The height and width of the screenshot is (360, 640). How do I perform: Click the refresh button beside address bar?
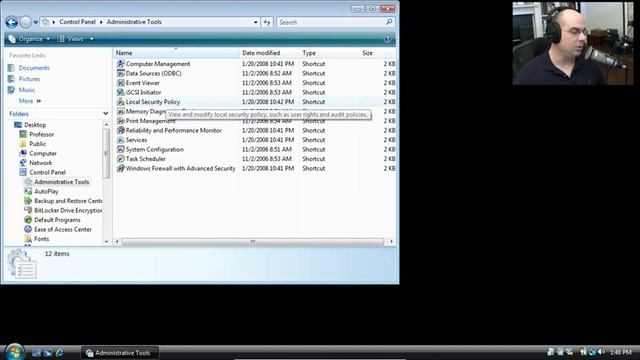point(267,22)
